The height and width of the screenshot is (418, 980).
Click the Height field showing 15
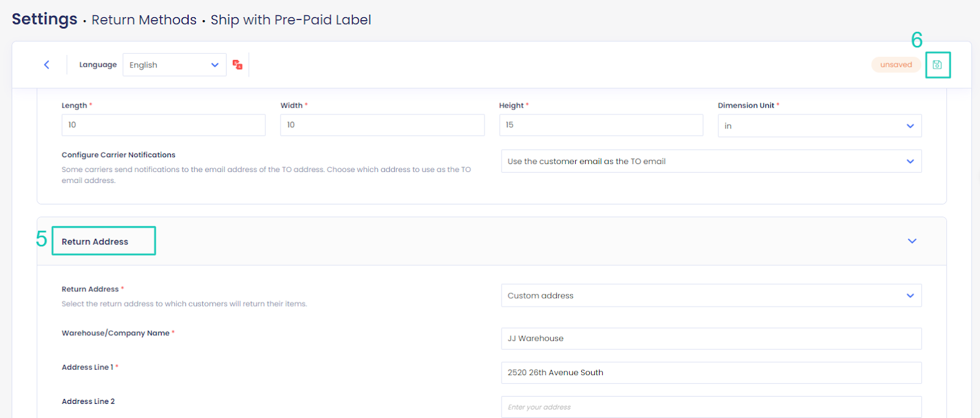(601, 125)
